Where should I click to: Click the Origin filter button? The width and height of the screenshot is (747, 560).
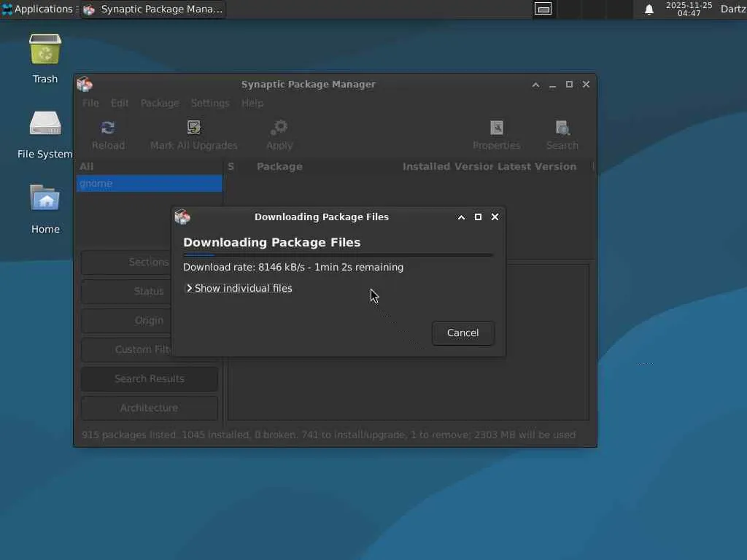[x=126, y=321]
